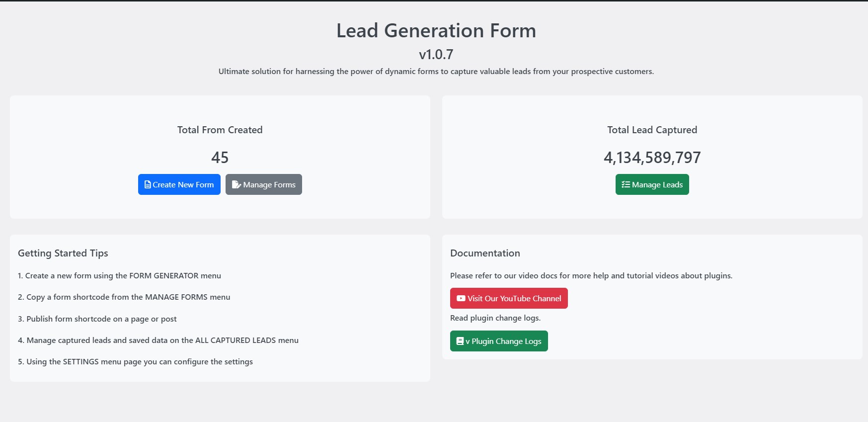Click the tip mentioning FORM GENERATOR menu
868x422 pixels.
119,276
